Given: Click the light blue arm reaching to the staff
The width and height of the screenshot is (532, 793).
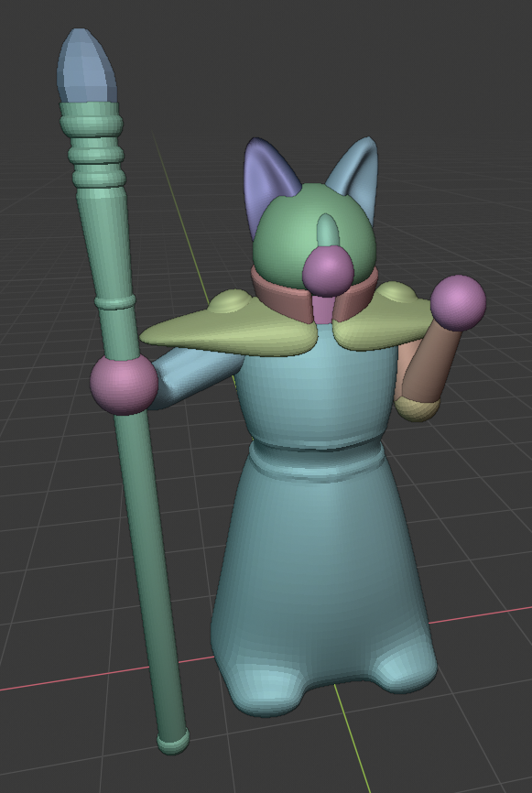Looking at the screenshot, I should coord(195,376).
